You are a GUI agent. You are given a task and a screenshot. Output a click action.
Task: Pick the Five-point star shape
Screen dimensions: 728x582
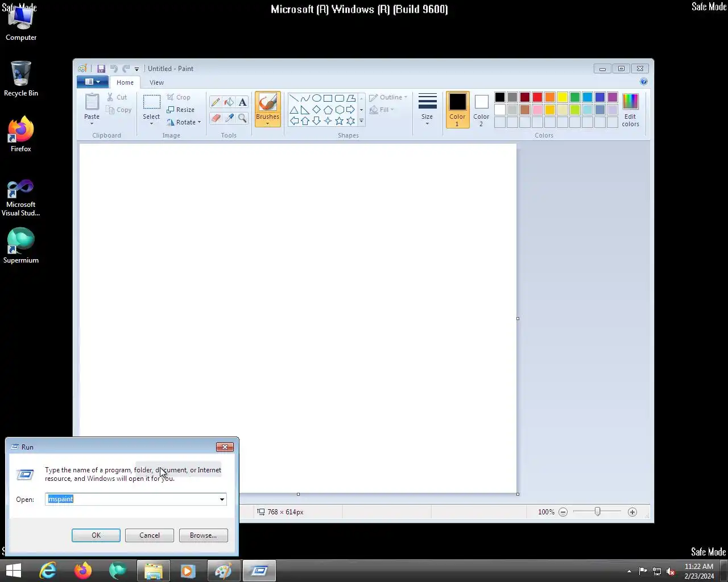coord(340,121)
